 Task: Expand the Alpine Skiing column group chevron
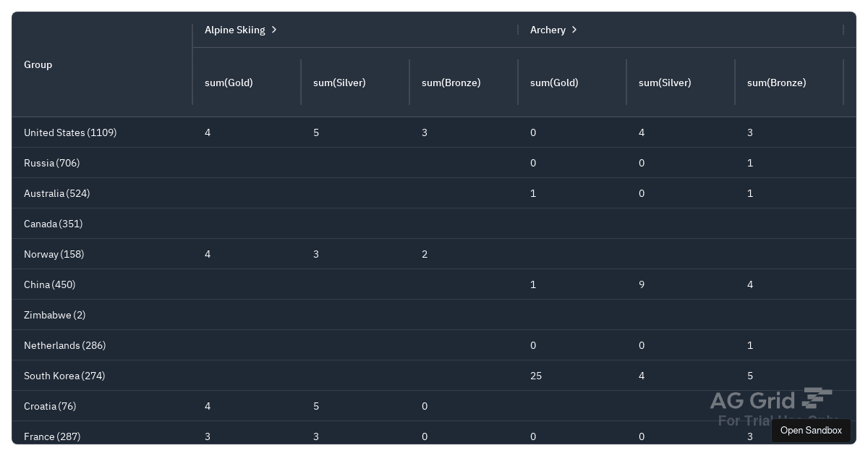(x=274, y=30)
